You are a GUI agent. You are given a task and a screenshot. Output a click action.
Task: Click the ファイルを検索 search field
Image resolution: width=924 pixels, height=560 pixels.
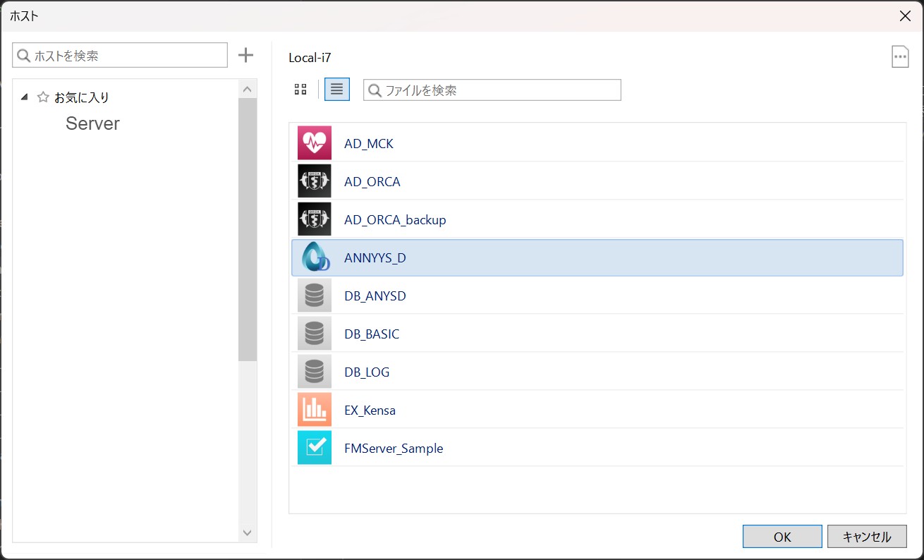pyautogui.click(x=492, y=90)
